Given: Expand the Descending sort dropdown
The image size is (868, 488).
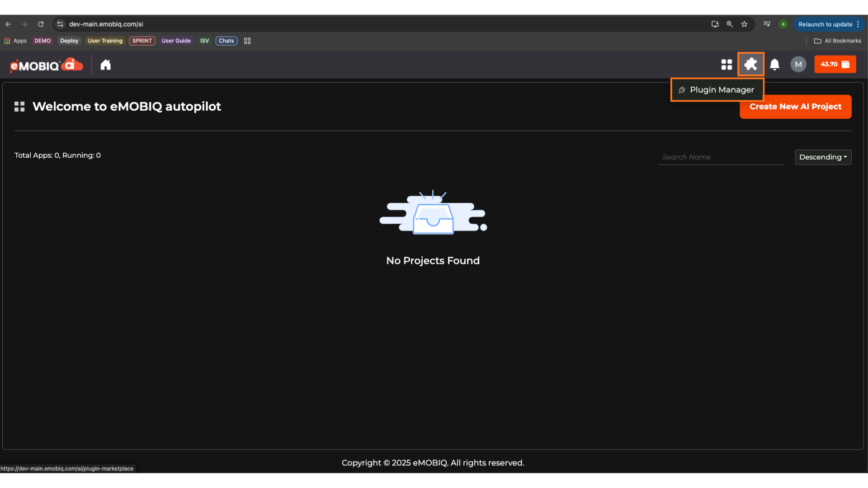Looking at the screenshot, I should pos(823,157).
